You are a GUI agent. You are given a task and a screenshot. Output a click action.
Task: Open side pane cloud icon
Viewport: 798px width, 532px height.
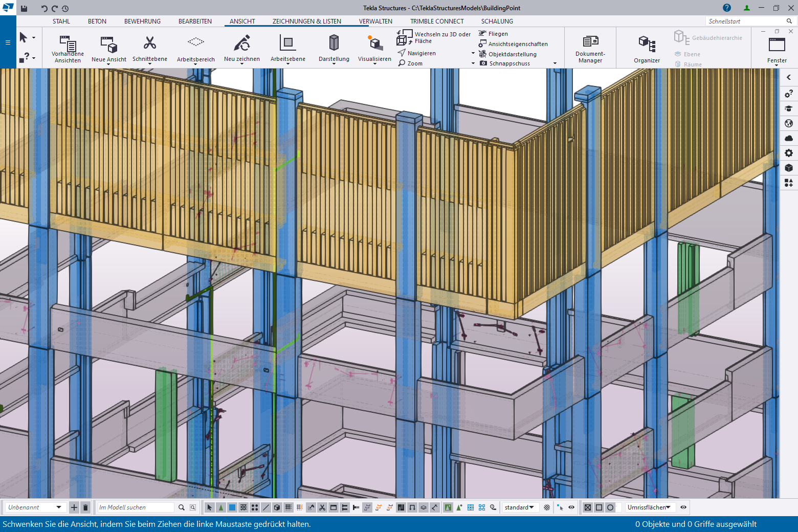789,138
